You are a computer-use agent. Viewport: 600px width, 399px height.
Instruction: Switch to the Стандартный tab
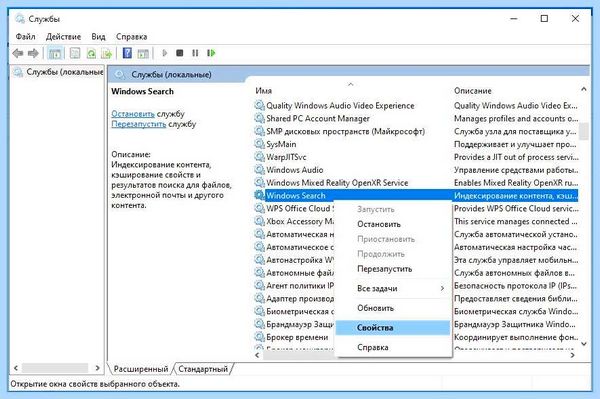point(203,369)
